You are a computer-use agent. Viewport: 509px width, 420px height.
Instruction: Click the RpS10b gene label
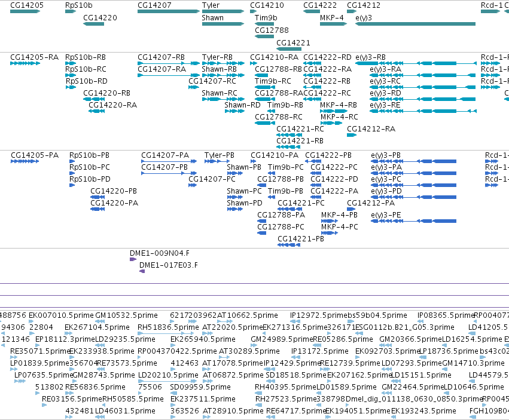(x=78, y=5)
